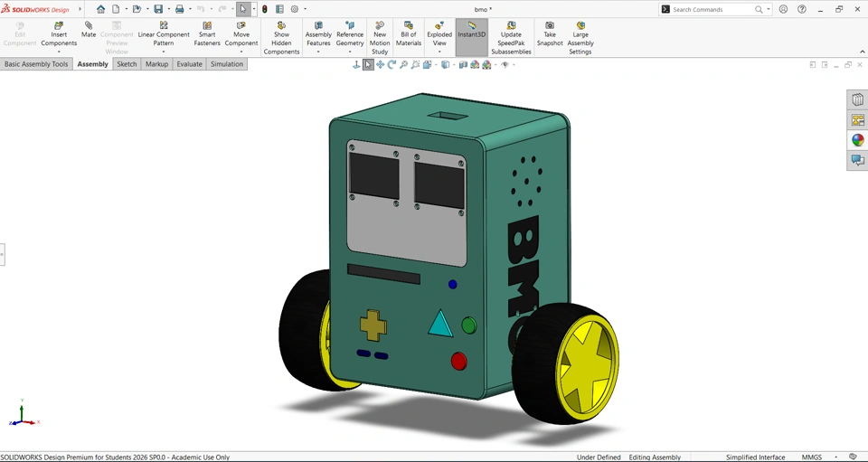Open the user Login account icon
The image size is (868, 462).
[x=783, y=9]
